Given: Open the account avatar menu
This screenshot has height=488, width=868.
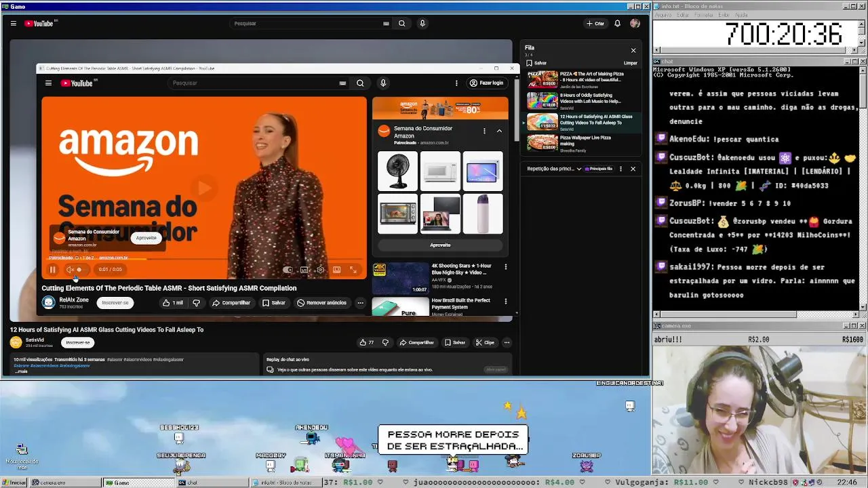Looking at the screenshot, I should 635,23.
